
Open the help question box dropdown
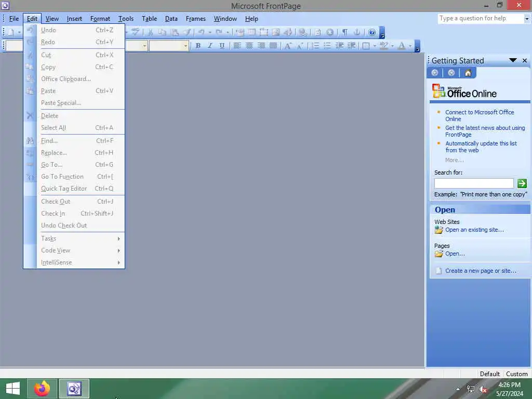click(527, 19)
